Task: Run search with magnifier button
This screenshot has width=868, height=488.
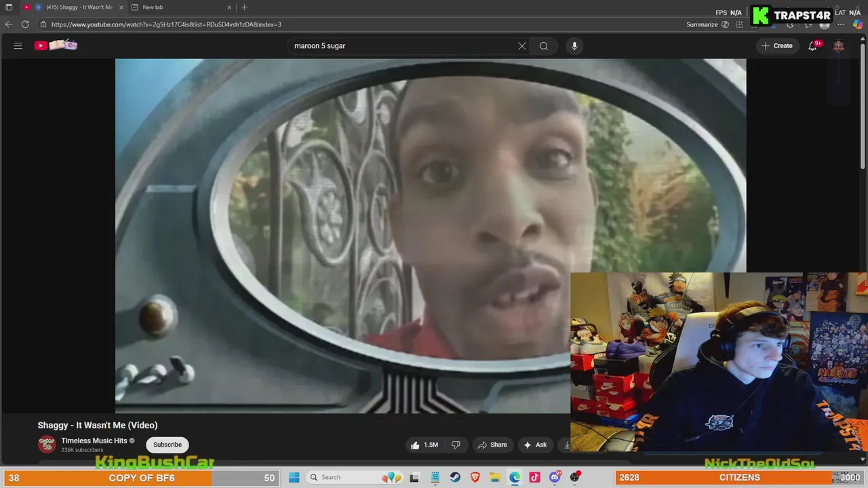Action: [x=544, y=46]
